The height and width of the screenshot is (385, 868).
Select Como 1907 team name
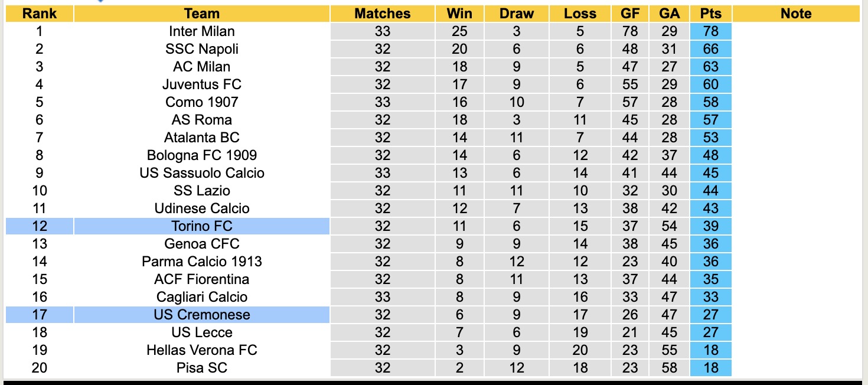[202, 102]
